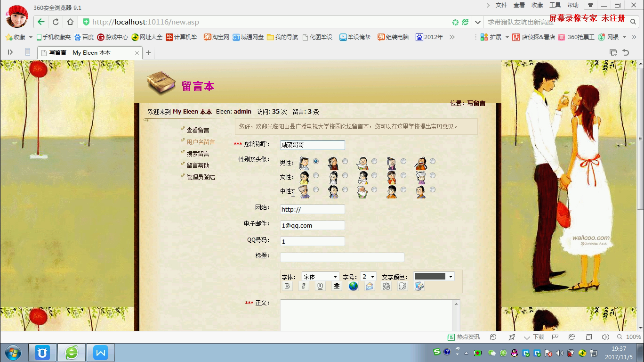
Task: Open 查看 menu
Action: (x=519, y=5)
